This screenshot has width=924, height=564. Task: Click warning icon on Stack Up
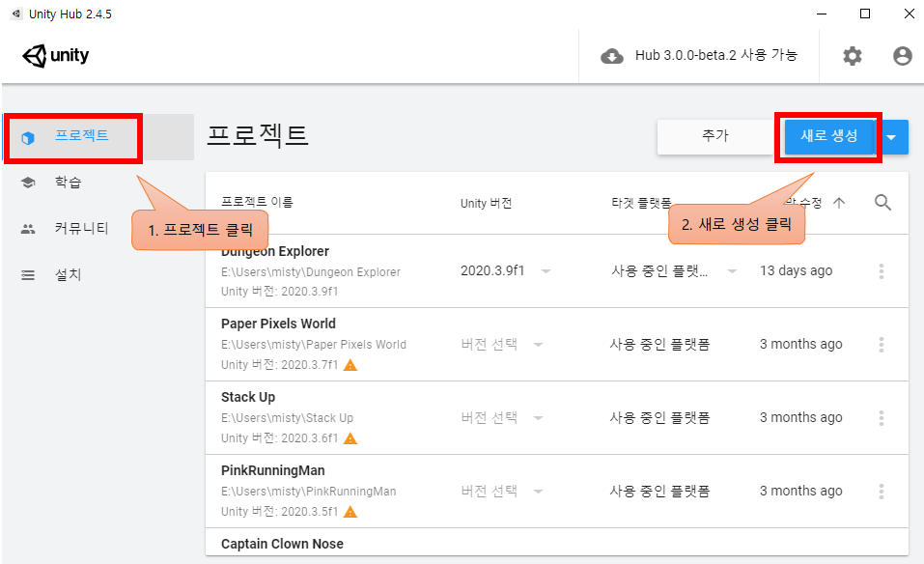click(x=350, y=438)
